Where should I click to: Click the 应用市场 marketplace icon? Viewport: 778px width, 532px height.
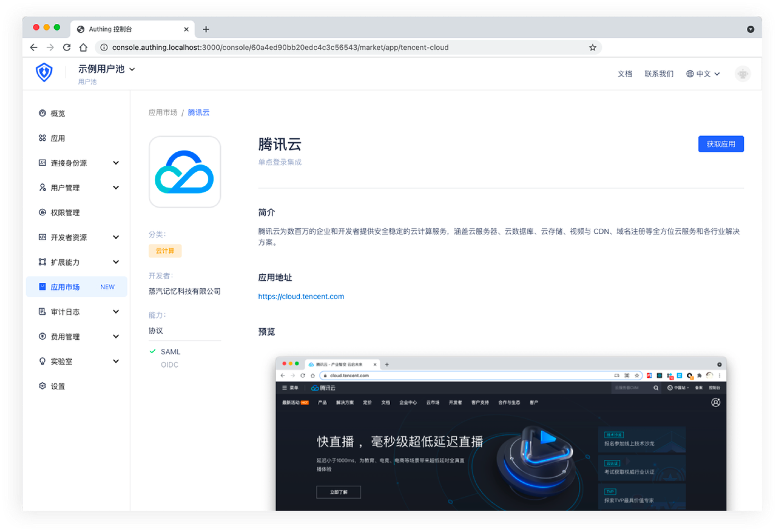pyautogui.click(x=42, y=286)
